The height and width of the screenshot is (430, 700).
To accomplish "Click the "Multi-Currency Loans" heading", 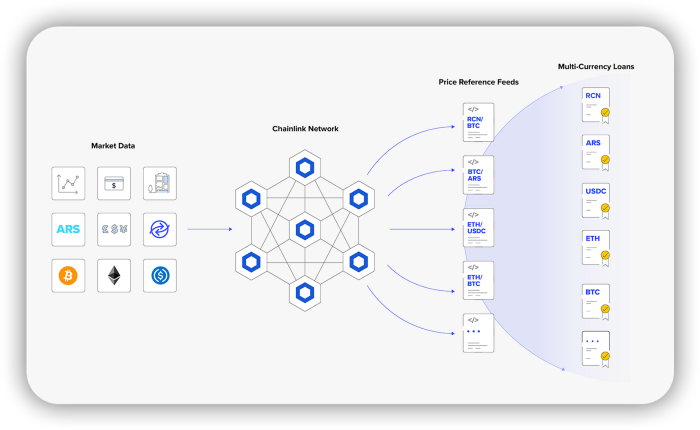I will click(596, 67).
